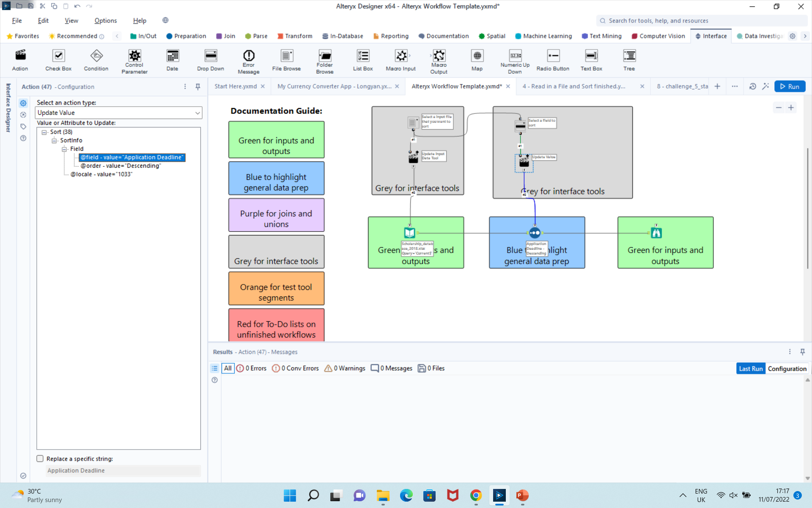Collapse the SortInfo tree node
The height and width of the screenshot is (508, 812).
click(54, 141)
